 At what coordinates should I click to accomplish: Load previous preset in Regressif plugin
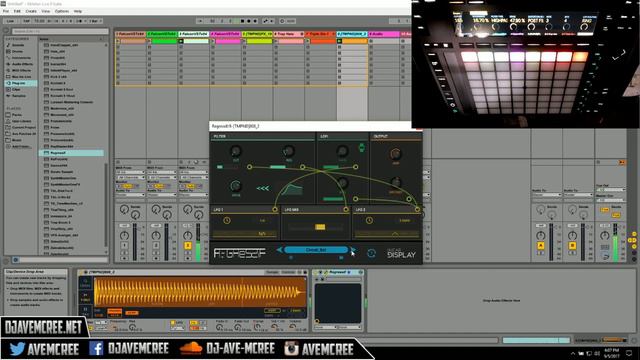(x=280, y=250)
